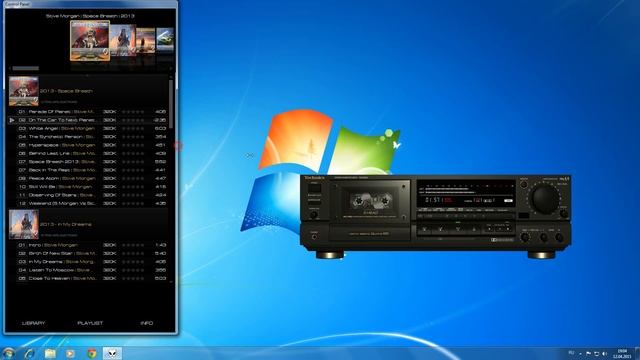Screen dimensions: 640x360
Task: Set star rating on 'Intro' row
Action: click(133, 245)
